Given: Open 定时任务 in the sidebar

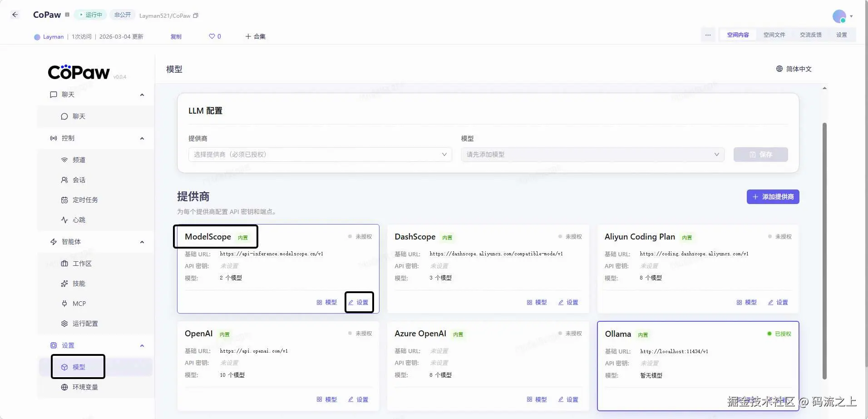Looking at the screenshot, I should click(95, 200).
